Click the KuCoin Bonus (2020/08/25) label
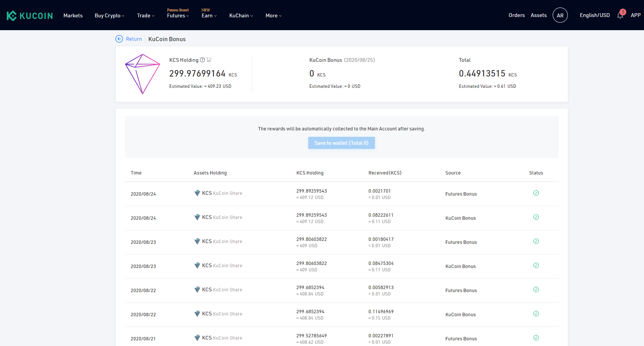This screenshot has width=644, height=346. tap(342, 60)
